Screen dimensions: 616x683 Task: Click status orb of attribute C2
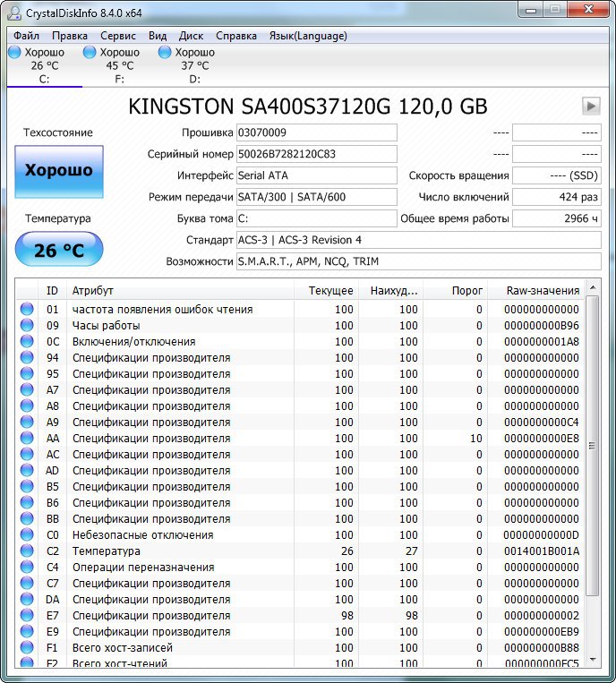(27, 551)
